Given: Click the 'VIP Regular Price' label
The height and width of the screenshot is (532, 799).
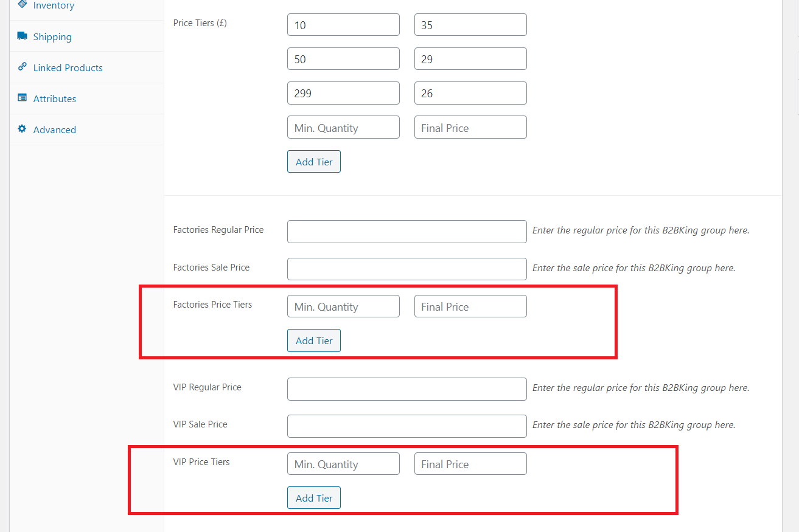Looking at the screenshot, I should 208,387.
